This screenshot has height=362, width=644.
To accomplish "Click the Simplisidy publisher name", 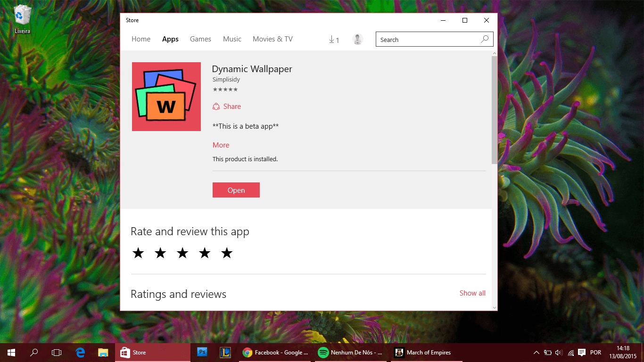I will (x=226, y=80).
